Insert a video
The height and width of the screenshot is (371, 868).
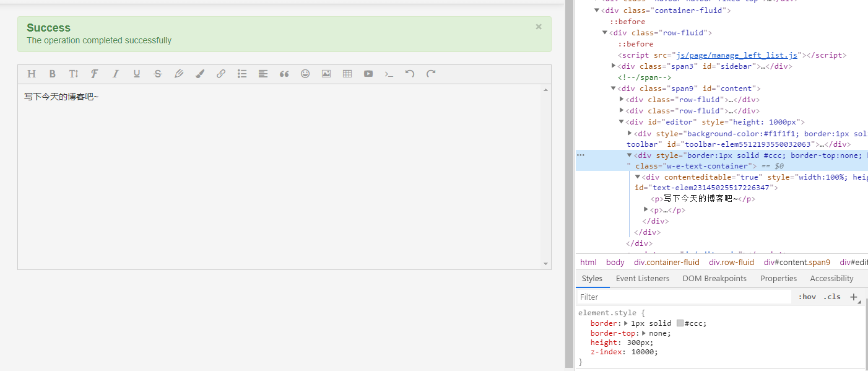coord(368,74)
